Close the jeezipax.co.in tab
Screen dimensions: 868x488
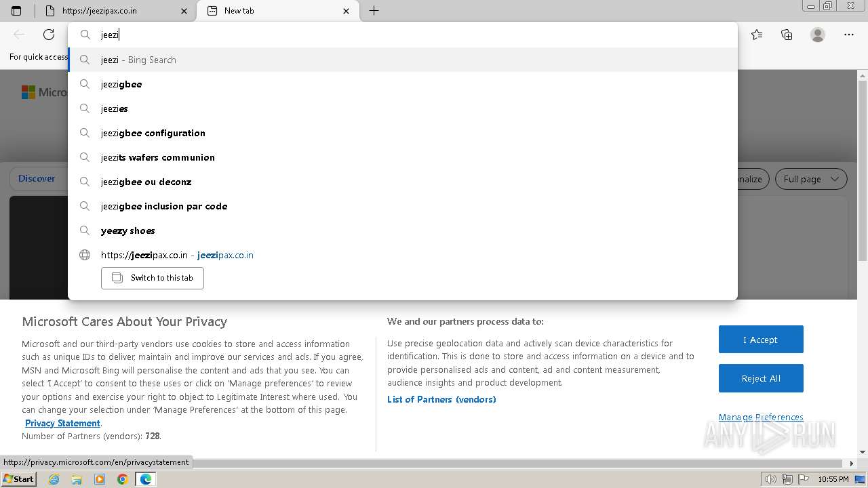[184, 11]
